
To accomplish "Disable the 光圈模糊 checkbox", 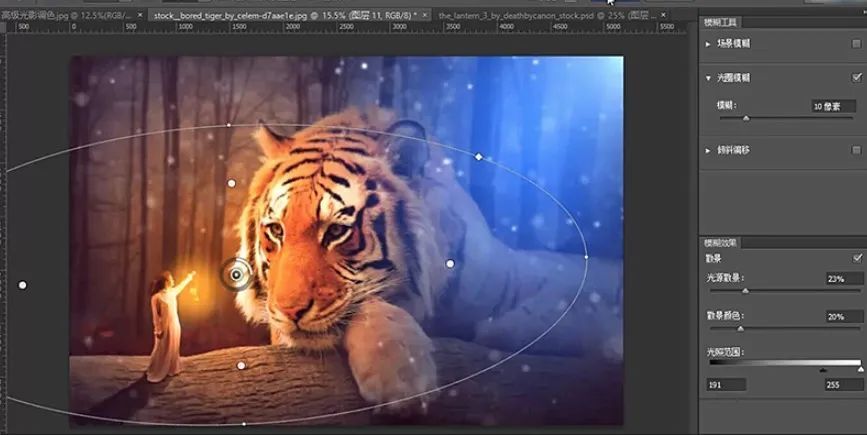I will [856, 77].
